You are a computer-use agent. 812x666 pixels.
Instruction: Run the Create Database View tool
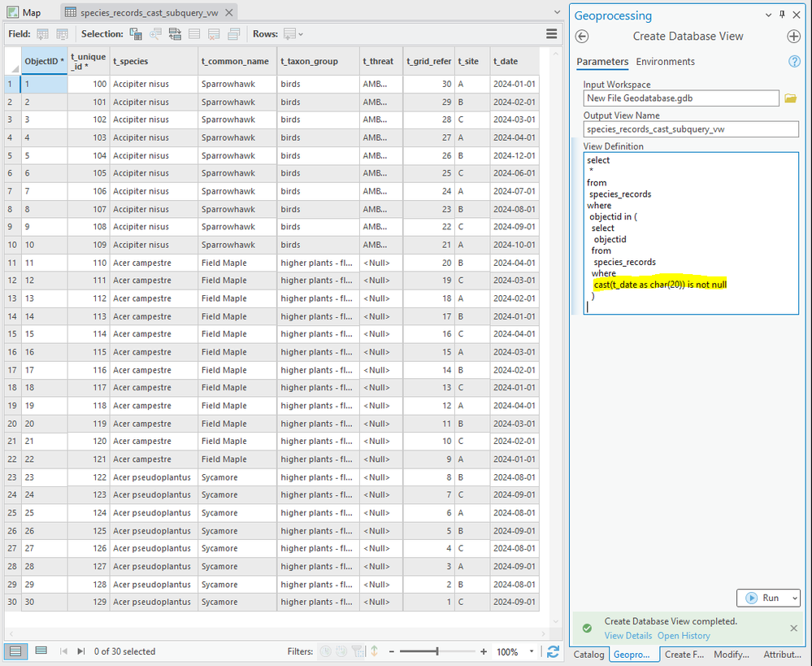pos(762,598)
